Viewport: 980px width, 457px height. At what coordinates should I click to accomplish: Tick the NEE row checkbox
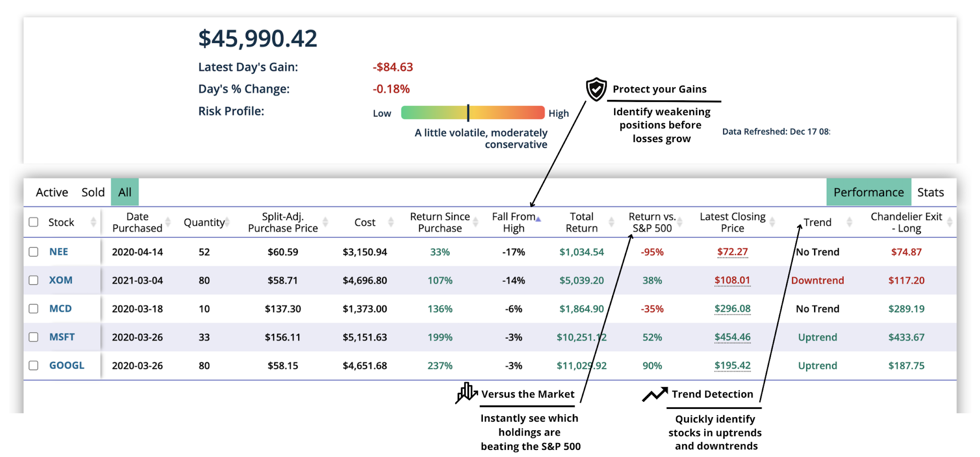tap(33, 252)
